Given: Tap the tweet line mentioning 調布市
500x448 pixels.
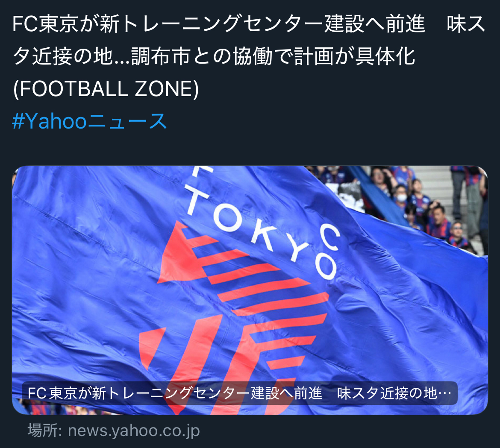Looking at the screenshot, I should tap(214, 57).
